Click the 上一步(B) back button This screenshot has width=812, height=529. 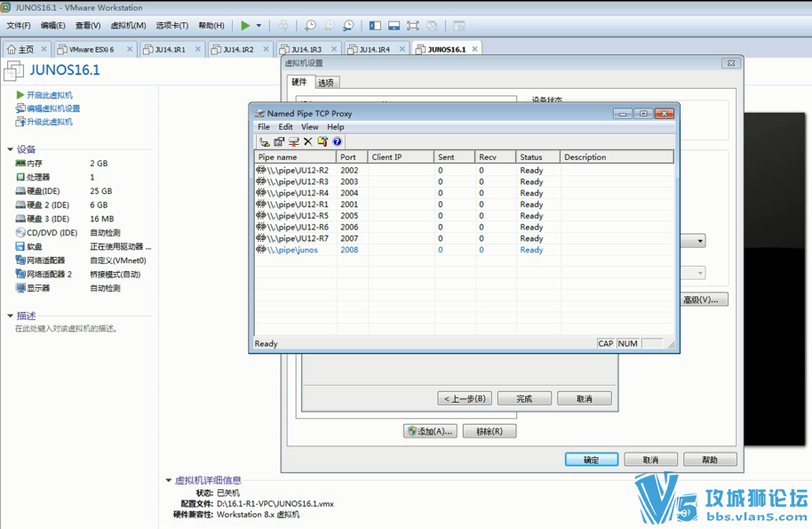pos(465,398)
